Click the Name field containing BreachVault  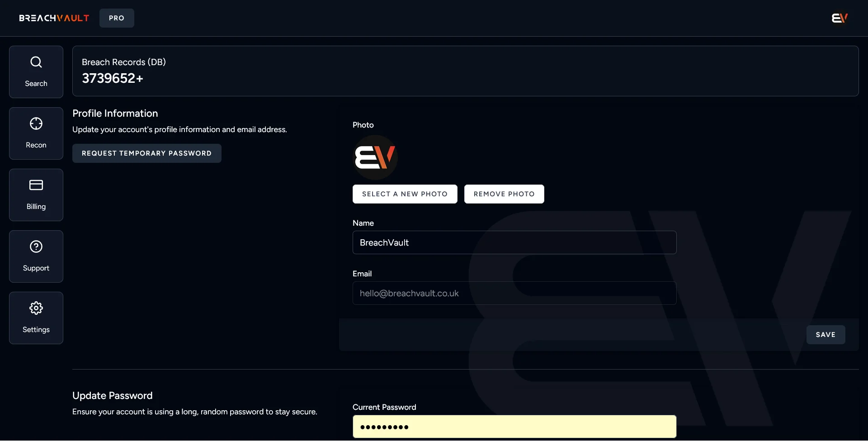point(514,242)
